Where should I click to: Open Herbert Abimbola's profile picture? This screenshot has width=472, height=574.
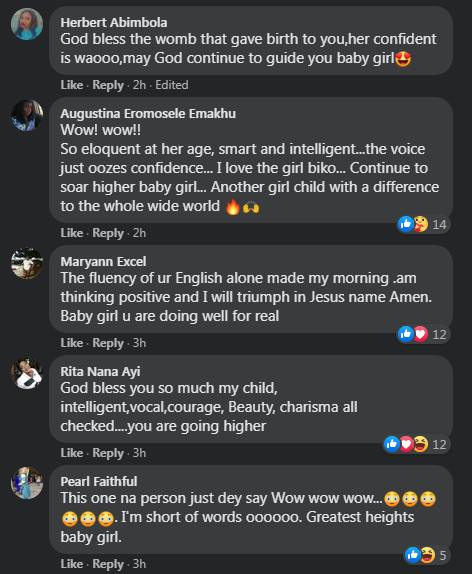click(27, 24)
